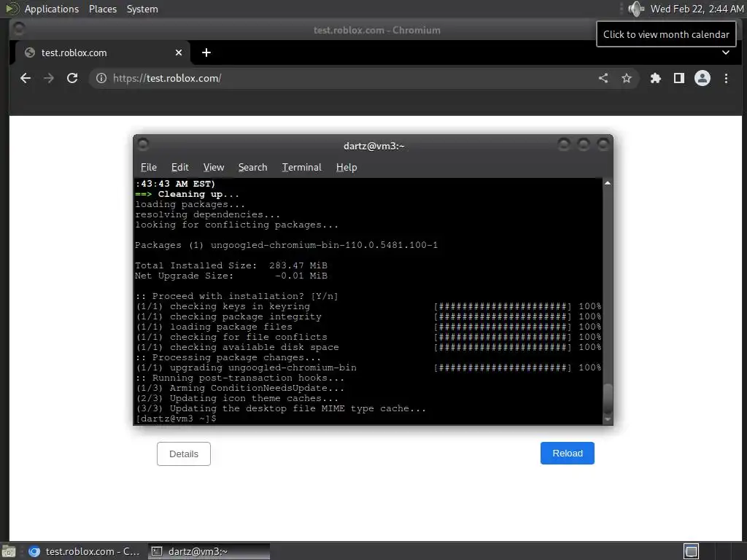Screen dimensions: 747x560
Task: Click the Chromium window menu button in titlebar
Action: click(18, 28)
